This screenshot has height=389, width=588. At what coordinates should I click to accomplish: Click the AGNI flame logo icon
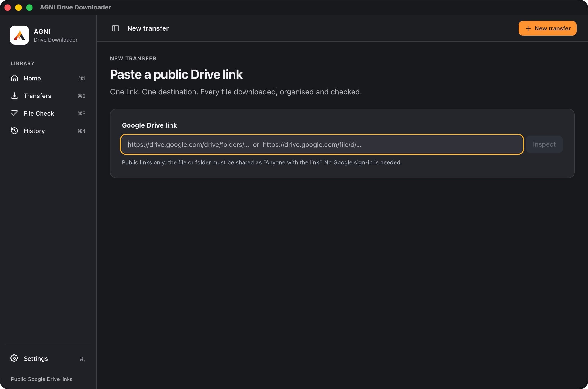click(x=19, y=35)
